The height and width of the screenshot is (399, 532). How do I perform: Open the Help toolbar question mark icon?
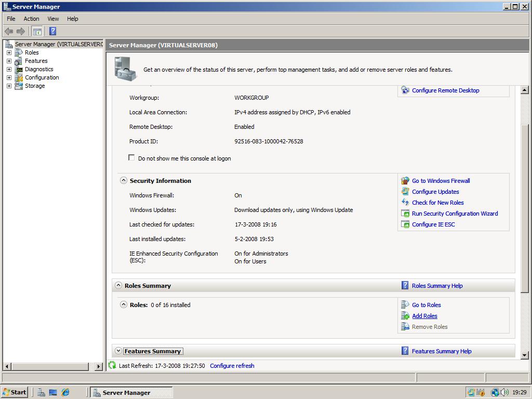click(52, 31)
